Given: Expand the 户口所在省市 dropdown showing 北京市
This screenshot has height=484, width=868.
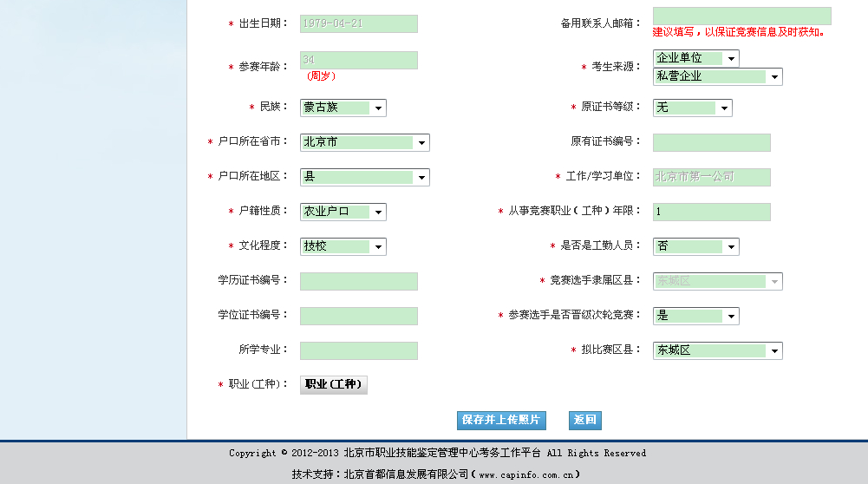Looking at the screenshot, I should [364, 142].
